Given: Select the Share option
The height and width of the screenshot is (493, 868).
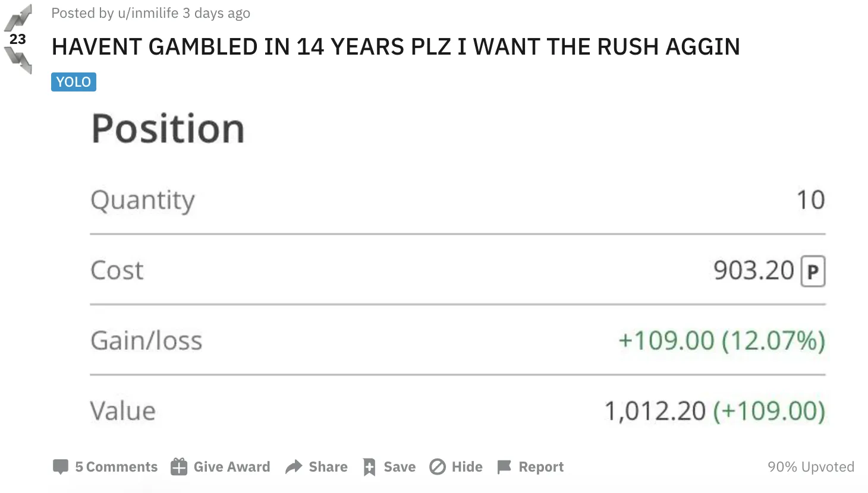Looking at the screenshot, I should point(328,467).
